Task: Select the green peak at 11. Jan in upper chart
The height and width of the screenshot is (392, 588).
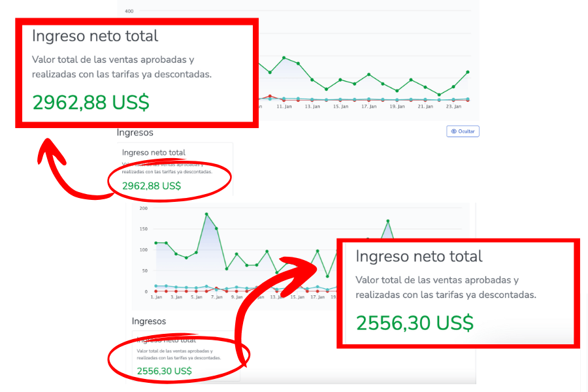Action: 284,57
